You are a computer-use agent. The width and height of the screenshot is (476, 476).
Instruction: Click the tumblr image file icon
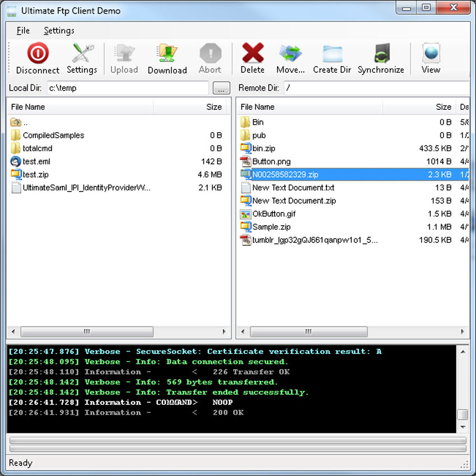tap(246, 240)
